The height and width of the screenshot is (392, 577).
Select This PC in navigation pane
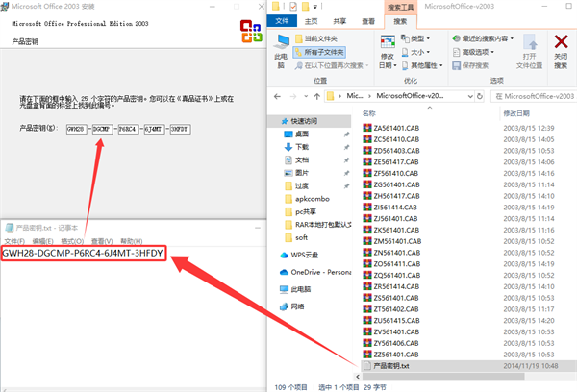pos(300,289)
